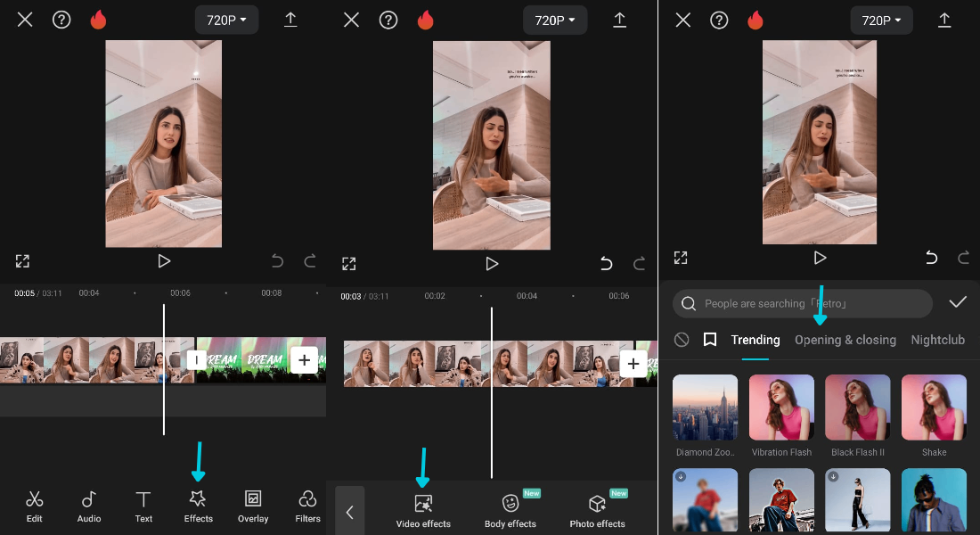Screen dimensions: 980x535
Task: Open 720P resolution dropdown in middle panel
Action: (x=555, y=20)
